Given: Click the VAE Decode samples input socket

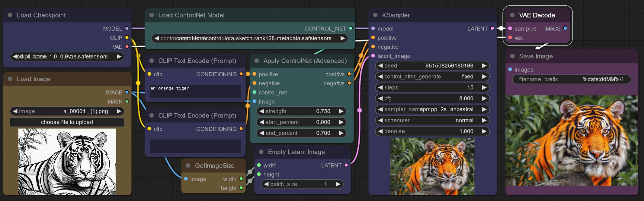Looking at the screenshot, I should [510, 28].
